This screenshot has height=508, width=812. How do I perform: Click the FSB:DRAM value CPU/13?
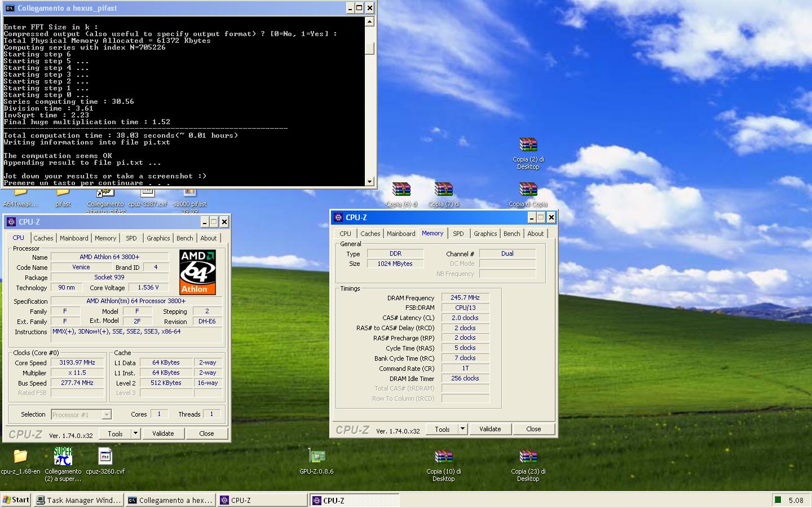(x=465, y=308)
